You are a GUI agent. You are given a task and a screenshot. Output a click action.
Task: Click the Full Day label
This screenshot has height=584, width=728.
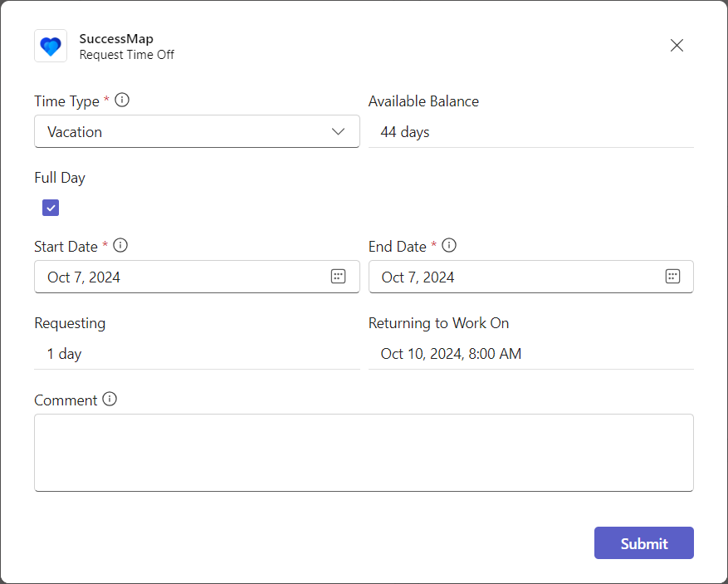click(60, 178)
